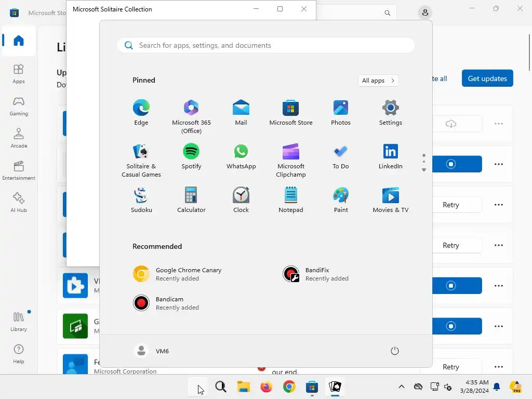Click the Start menu power button
This screenshot has width=532, height=399.
[x=395, y=351]
